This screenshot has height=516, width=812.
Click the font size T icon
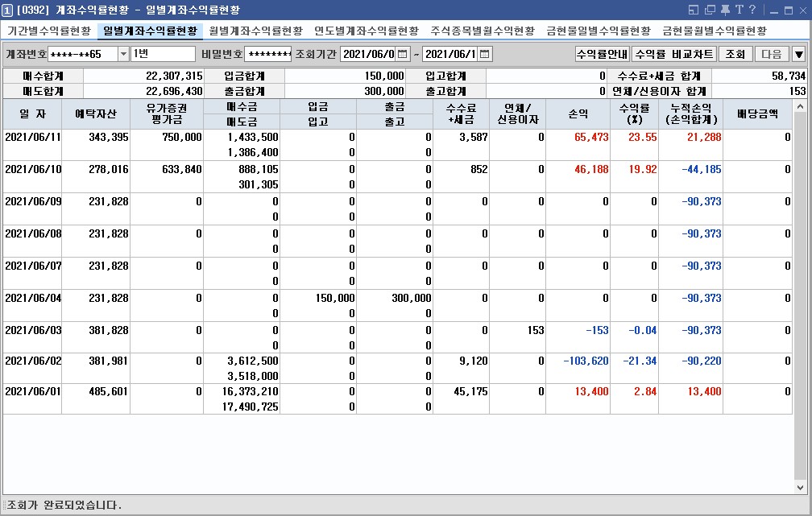(x=739, y=10)
